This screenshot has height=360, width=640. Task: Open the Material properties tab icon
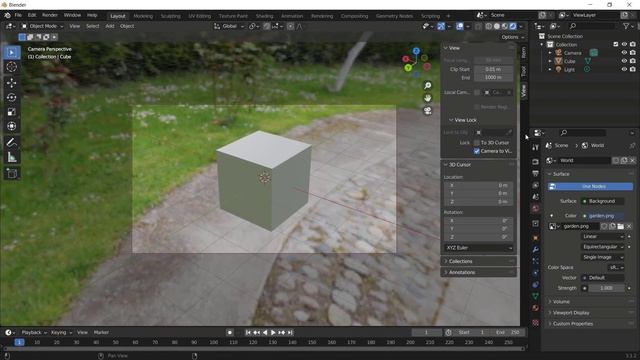(536, 308)
